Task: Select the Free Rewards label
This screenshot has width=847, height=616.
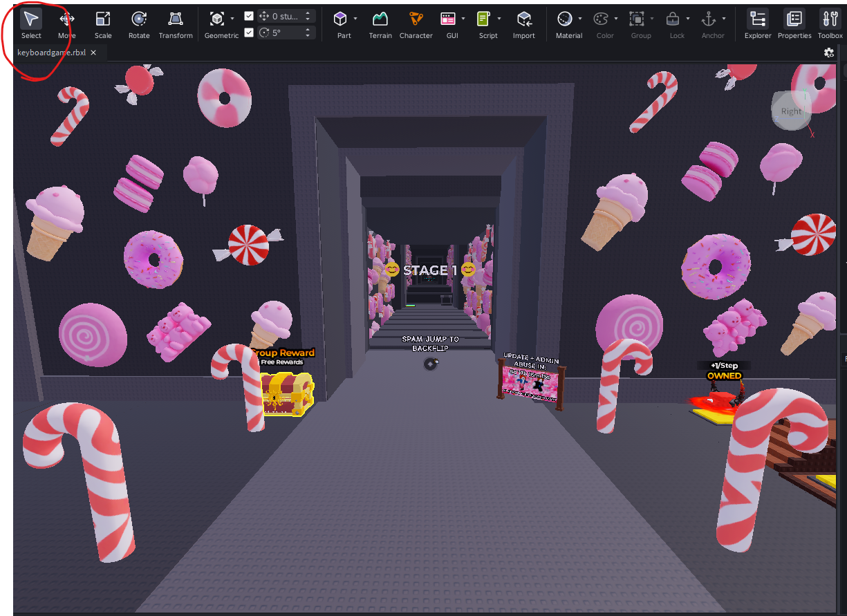Action: coord(282,362)
